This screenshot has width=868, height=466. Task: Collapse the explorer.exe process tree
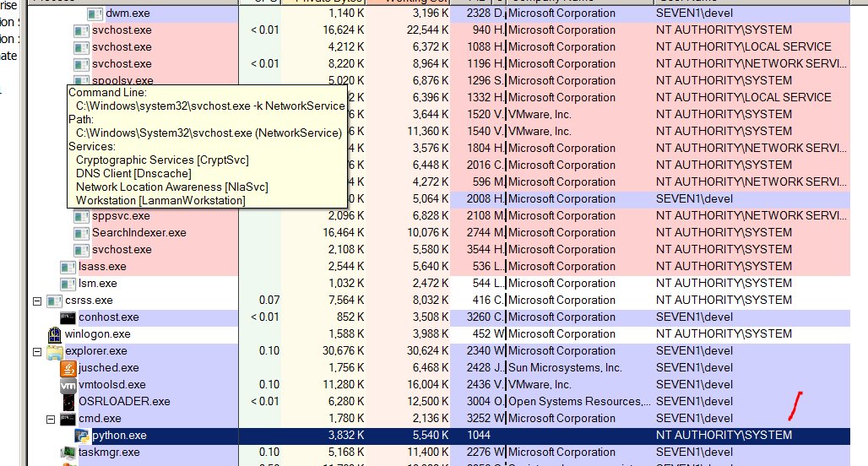[36, 351]
